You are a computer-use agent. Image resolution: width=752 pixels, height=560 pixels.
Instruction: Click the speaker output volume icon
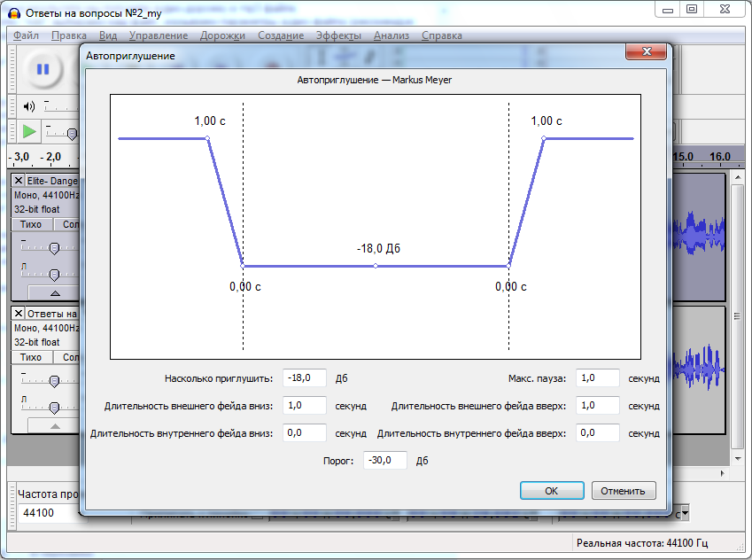(28, 106)
